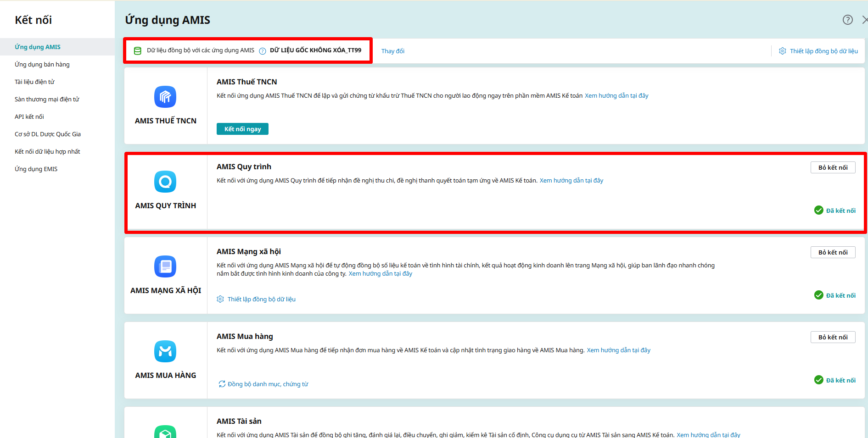This screenshot has height=438, width=868.
Task: Click the AMIS Quy trình app icon
Action: pyautogui.click(x=165, y=182)
